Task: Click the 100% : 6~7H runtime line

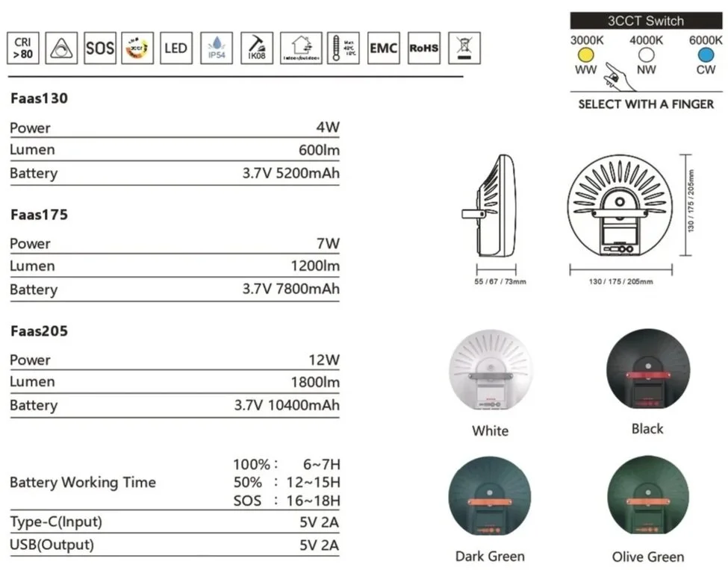Action: click(287, 464)
